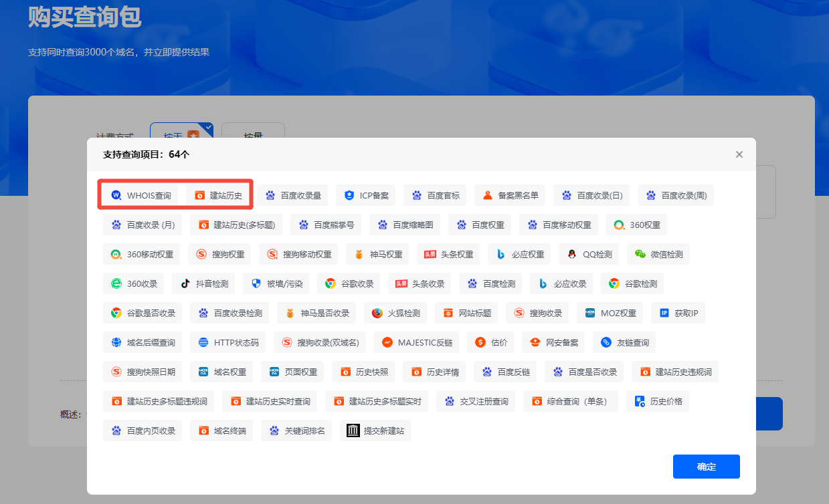829x504 pixels.
Task: Select the 360权重 icon
Action: pos(619,225)
